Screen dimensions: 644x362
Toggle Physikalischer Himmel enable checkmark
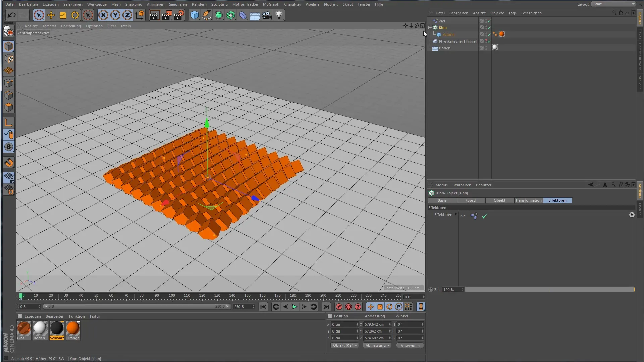pyautogui.click(x=489, y=41)
